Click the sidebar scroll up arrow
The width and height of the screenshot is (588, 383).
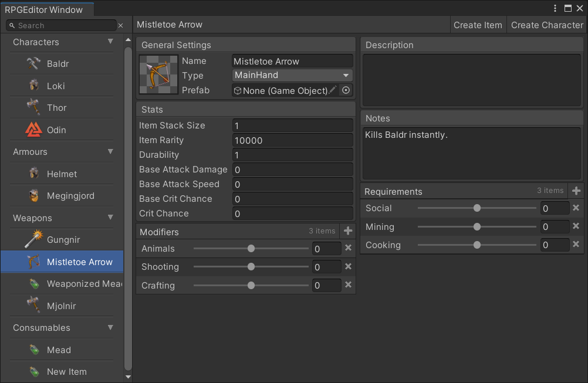tap(129, 40)
